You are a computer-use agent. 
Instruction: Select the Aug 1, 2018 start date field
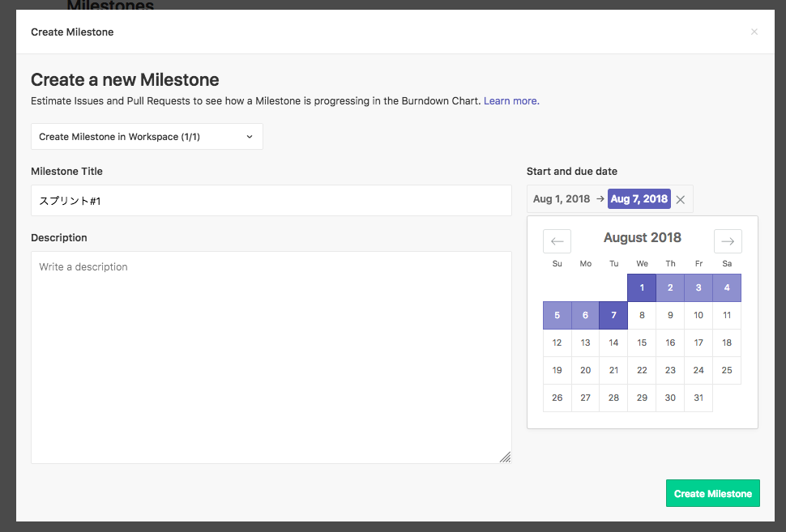pos(562,199)
